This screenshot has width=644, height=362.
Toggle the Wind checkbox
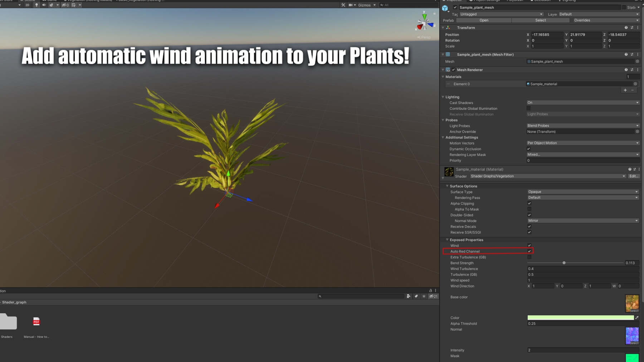[529, 246]
